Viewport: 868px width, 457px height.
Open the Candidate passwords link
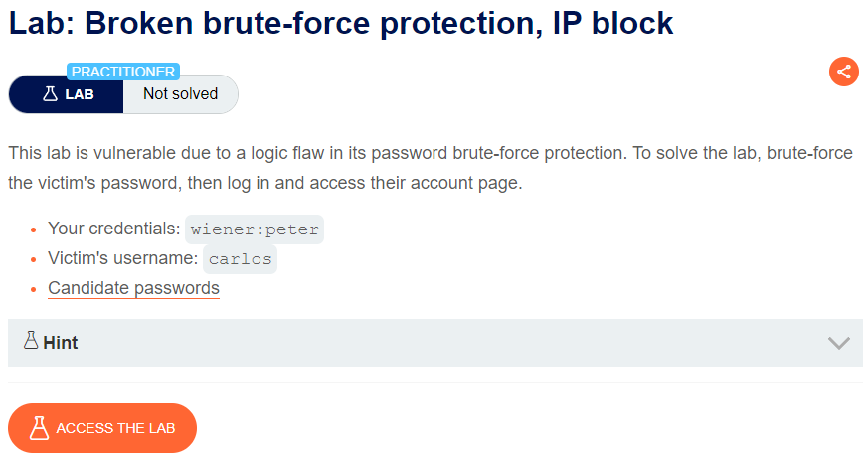(x=133, y=288)
